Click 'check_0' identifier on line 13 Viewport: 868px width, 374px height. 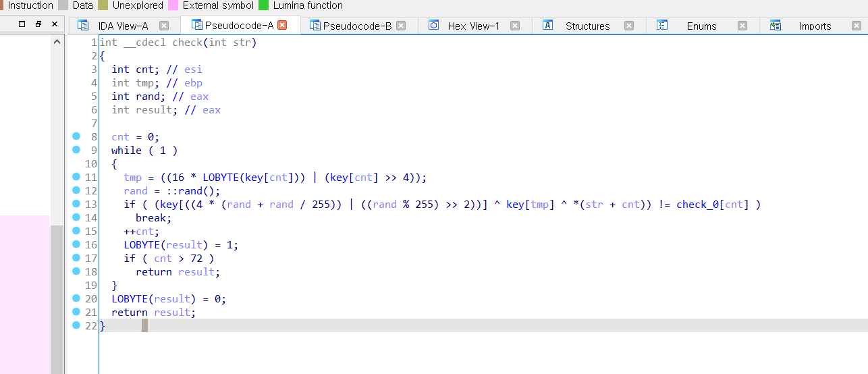(x=697, y=205)
